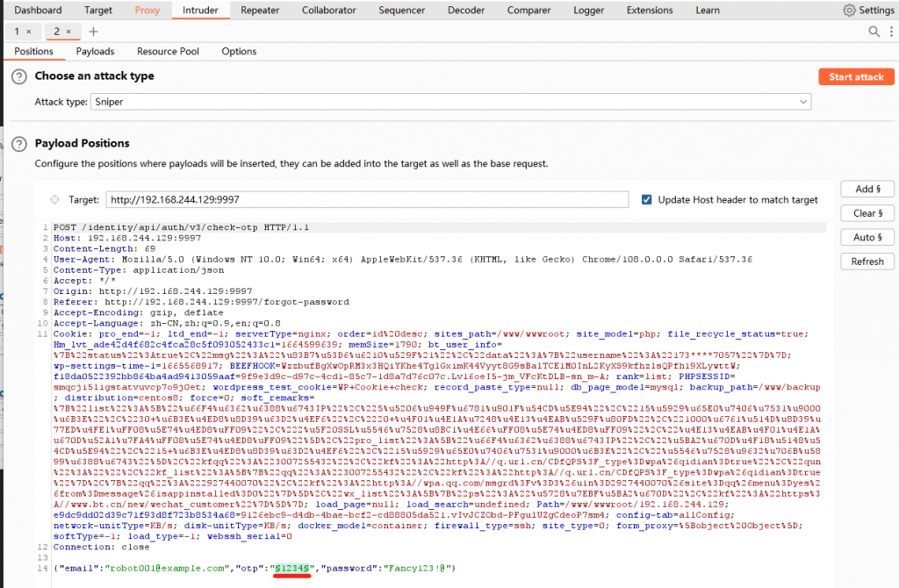
Task: Click the Connection: close header line
Action: coord(102,548)
